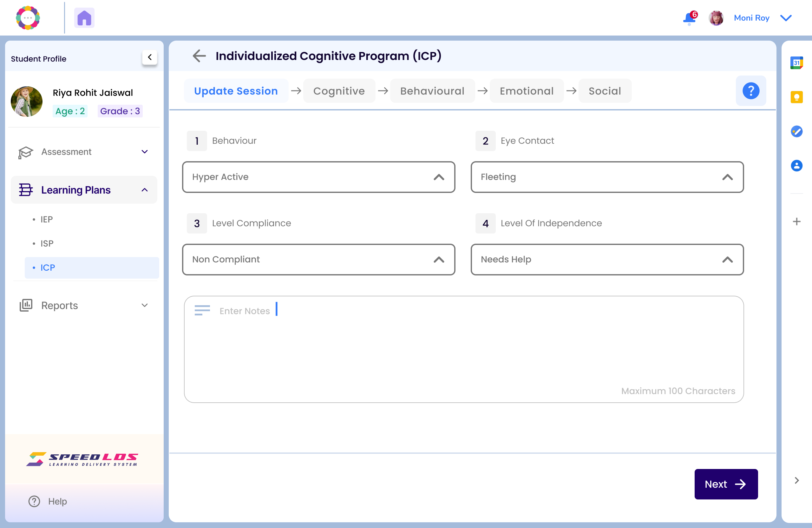
Task: Open the Eye Contact Fleeting dropdown
Action: 607,177
